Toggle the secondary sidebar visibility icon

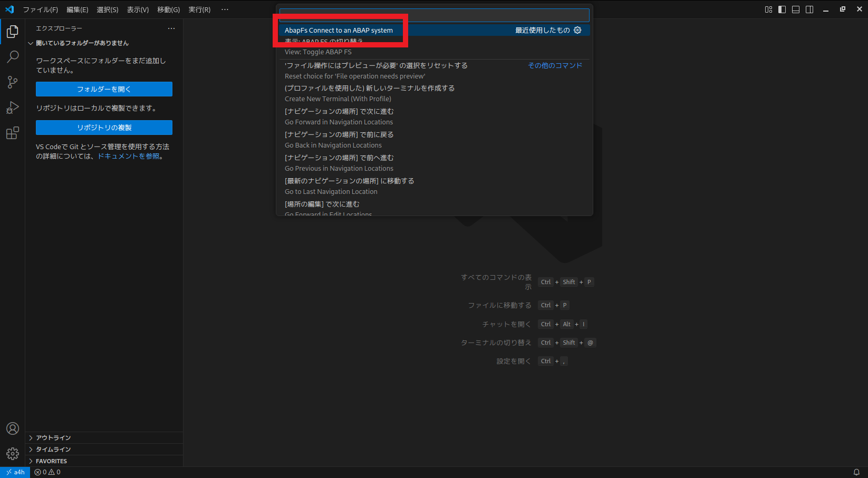point(809,9)
